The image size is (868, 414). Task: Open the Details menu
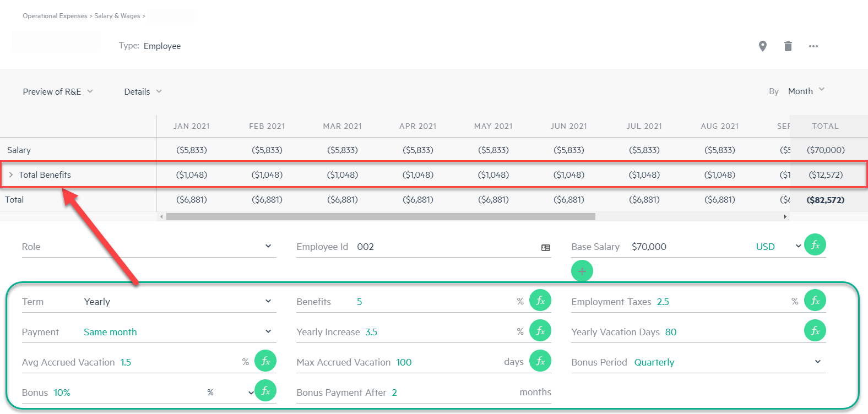pyautogui.click(x=143, y=92)
